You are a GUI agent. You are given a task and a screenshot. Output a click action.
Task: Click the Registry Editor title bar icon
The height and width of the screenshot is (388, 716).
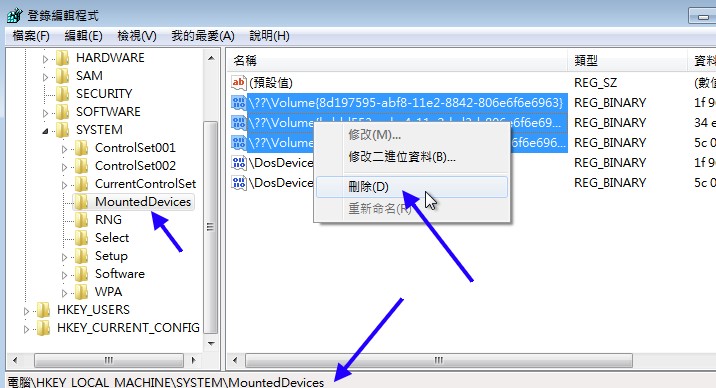point(15,15)
